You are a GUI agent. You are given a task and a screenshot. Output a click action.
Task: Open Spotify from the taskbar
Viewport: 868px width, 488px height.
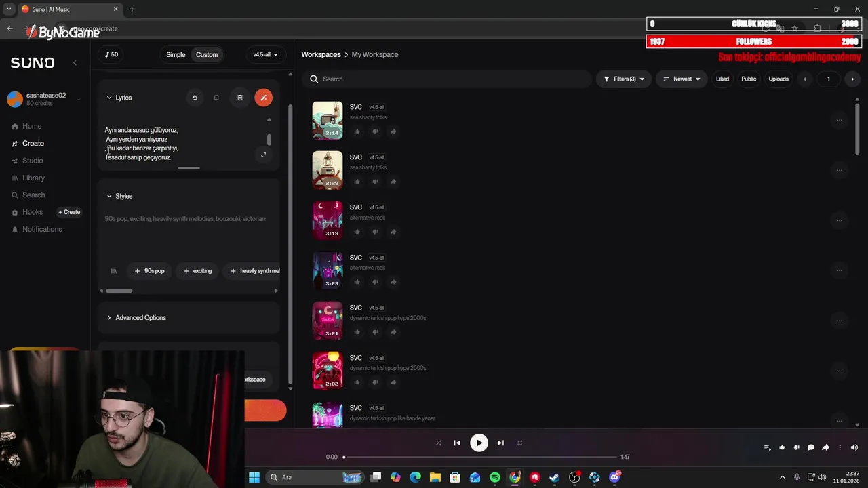click(x=495, y=477)
